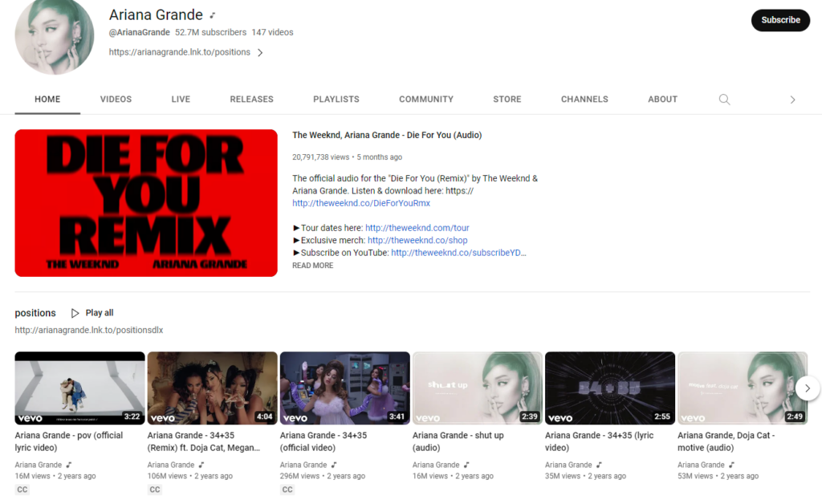Open the PLAYLISTS tab

click(x=336, y=99)
